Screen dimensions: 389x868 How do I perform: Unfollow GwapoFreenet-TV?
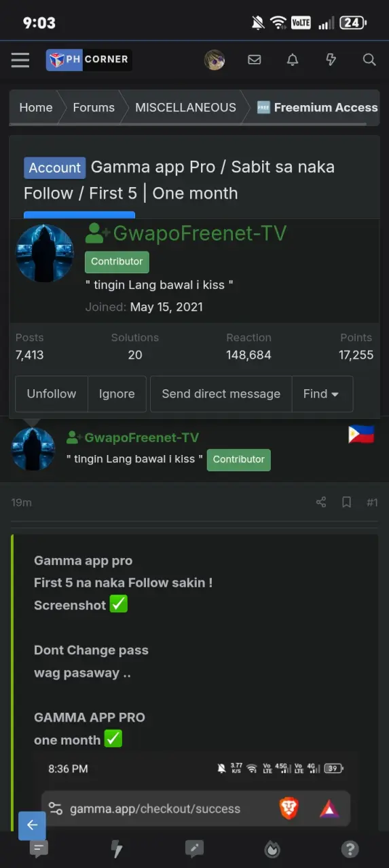click(52, 394)
